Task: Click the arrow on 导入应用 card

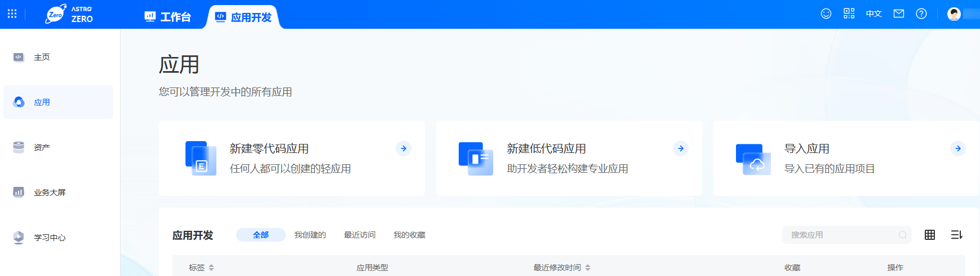Action: [x=958, y=148]
